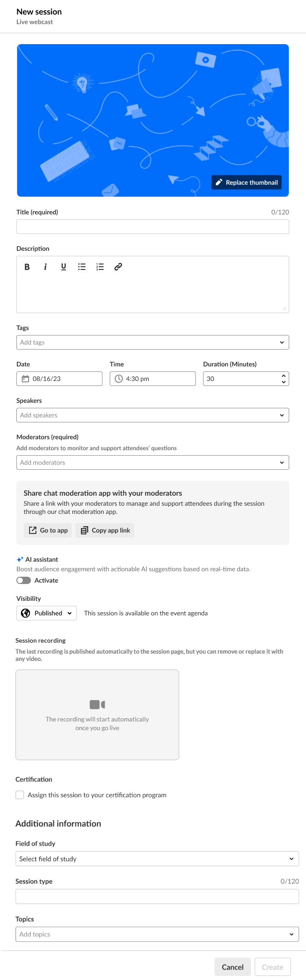Screen dimensions: 306x980
Task: Open the Published visibility dropdown
Action: pos(46,613)
